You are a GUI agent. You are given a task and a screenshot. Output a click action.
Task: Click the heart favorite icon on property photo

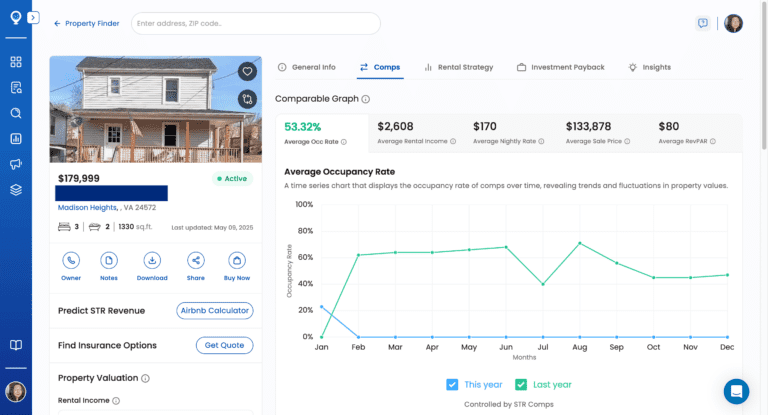247,72
